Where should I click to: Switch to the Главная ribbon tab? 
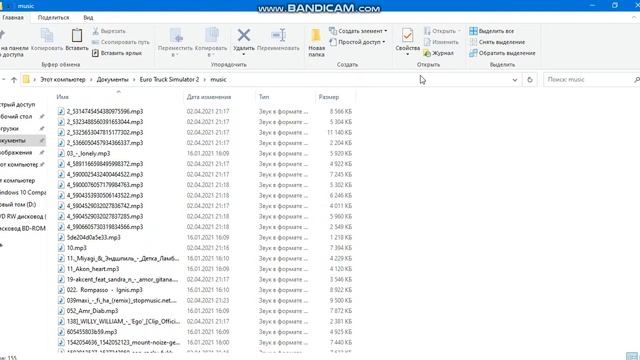click(x=13, y=18)
